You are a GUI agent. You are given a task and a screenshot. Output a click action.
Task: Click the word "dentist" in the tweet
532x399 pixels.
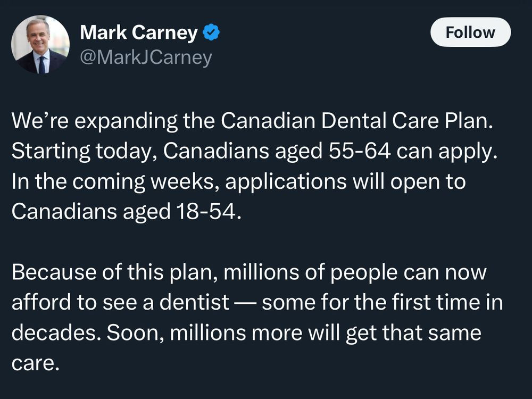[x=192, y=302]
